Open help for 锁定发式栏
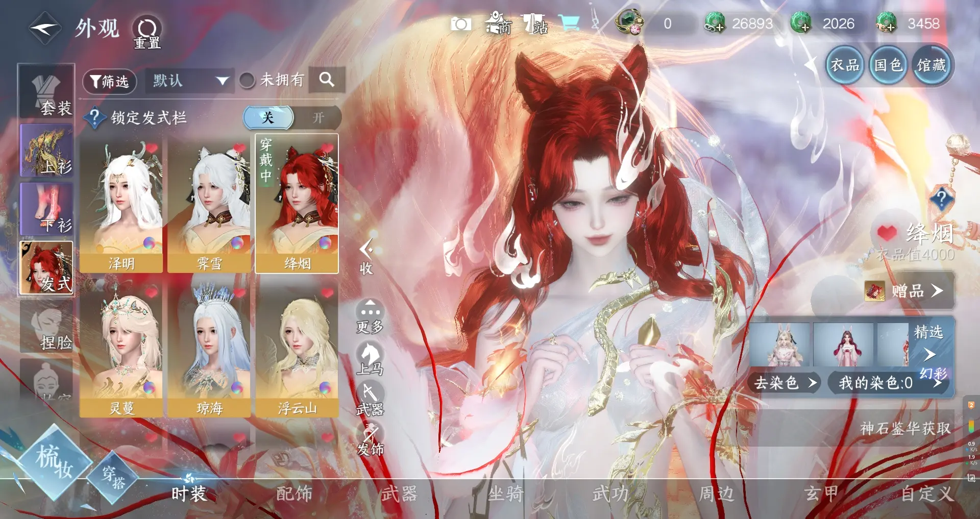Viewport: 980px width, 519px height. coord(94,117)
